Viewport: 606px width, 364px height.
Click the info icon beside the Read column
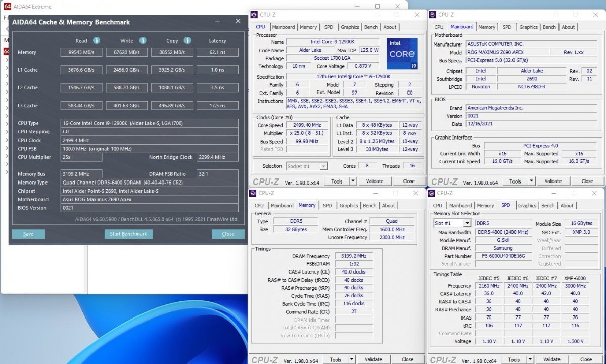click(96, 40)
